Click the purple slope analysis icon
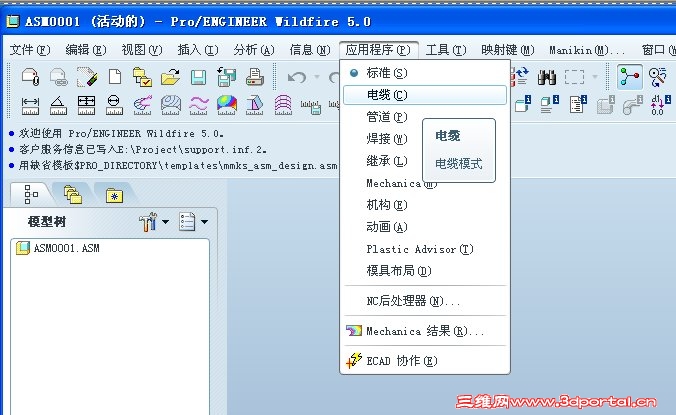Viewport: 676px width, 415px height. pyautogui.click(x=283, y=106)
